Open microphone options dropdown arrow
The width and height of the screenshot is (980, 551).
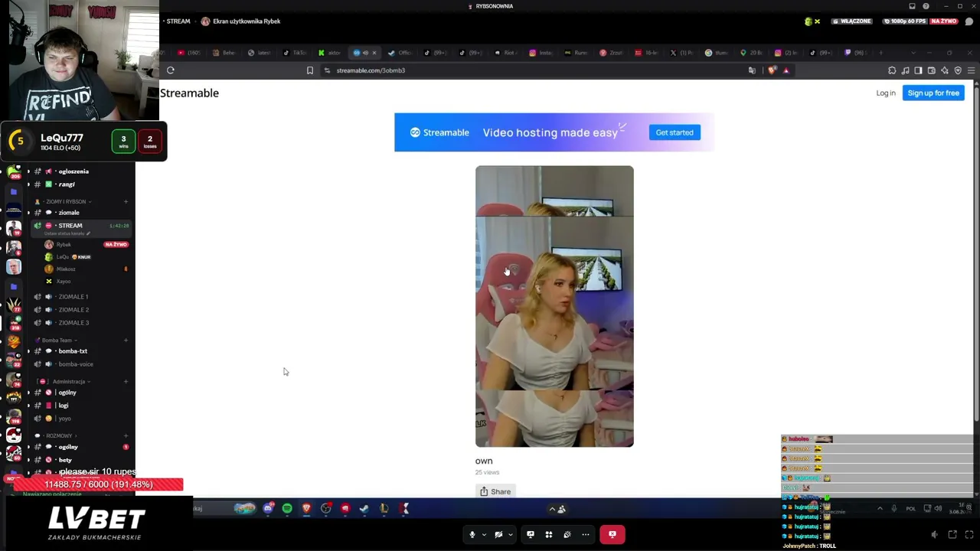484,535
